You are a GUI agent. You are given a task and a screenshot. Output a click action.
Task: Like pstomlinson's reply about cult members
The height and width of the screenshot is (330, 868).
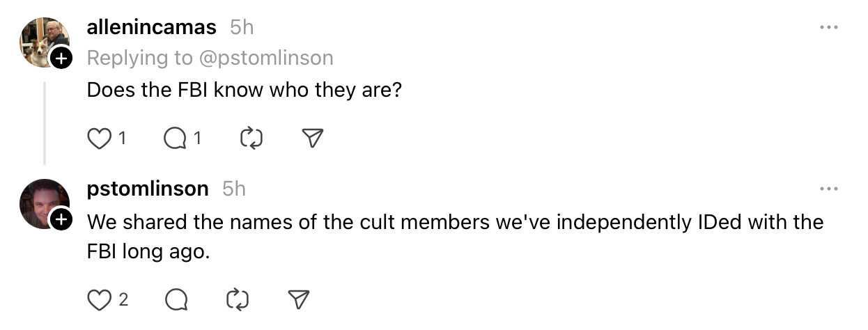coord(100,299)
